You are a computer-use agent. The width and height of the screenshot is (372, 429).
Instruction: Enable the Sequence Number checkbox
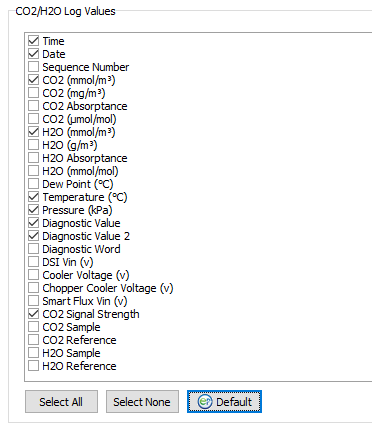click(33, 67)
